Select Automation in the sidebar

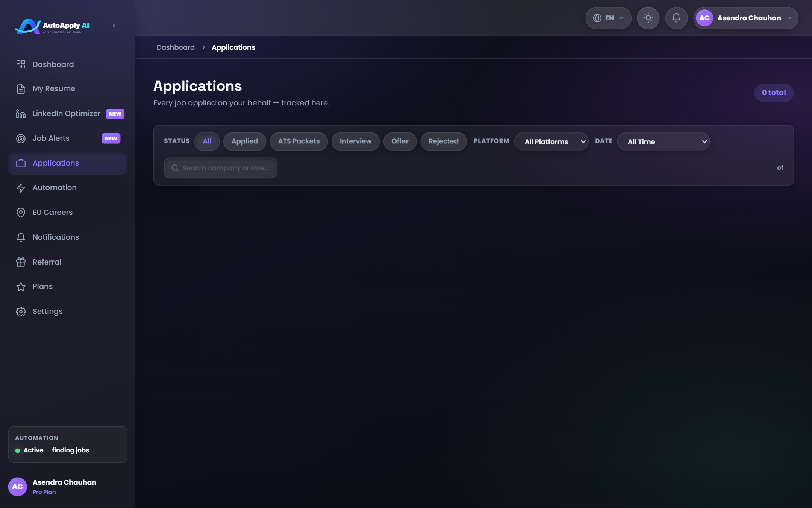click(x=68, y=188)
